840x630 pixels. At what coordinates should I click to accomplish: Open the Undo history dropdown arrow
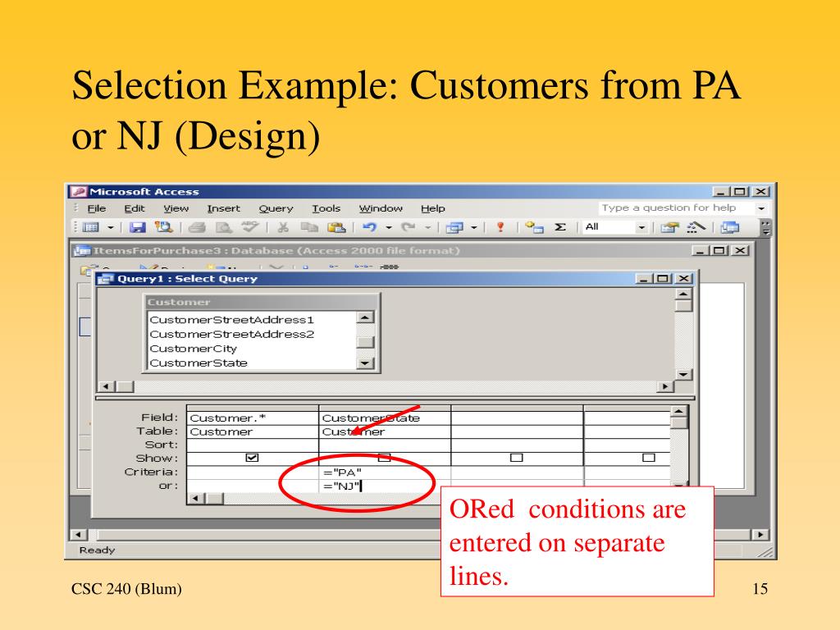click(x=389, y=228)
